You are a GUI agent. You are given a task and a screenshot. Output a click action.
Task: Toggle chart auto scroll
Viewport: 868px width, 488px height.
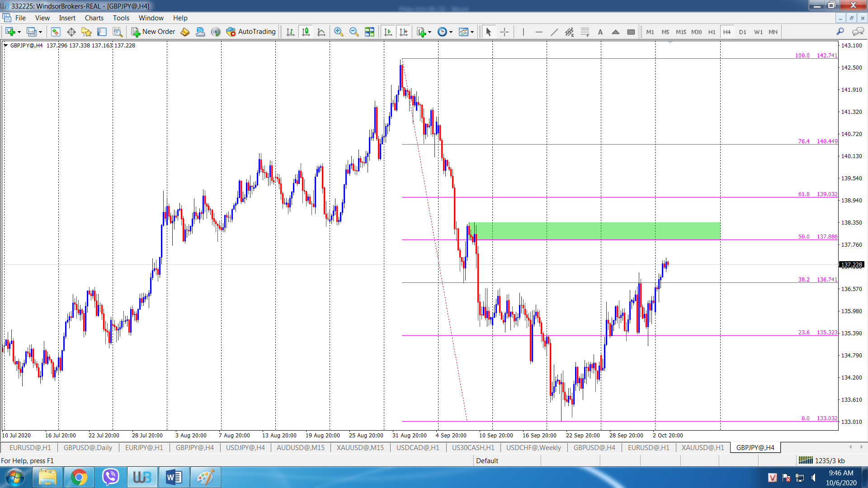[388, 32]
